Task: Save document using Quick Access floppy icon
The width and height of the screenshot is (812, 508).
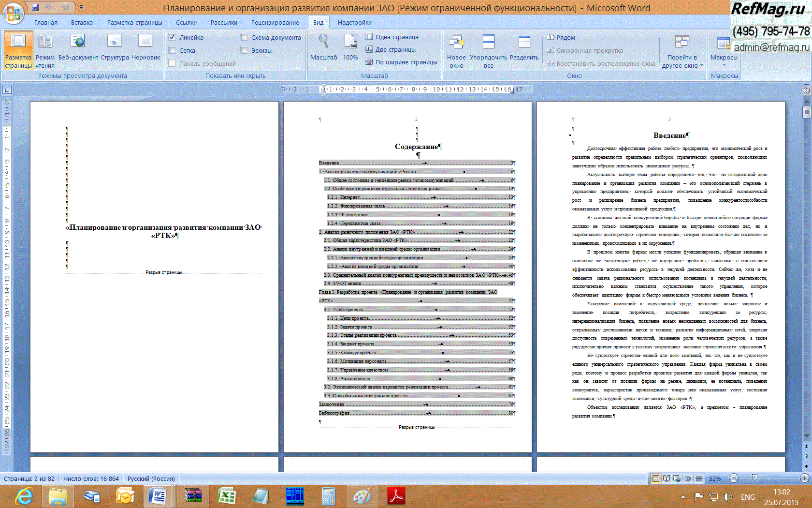Action: [x=35, y=7]
